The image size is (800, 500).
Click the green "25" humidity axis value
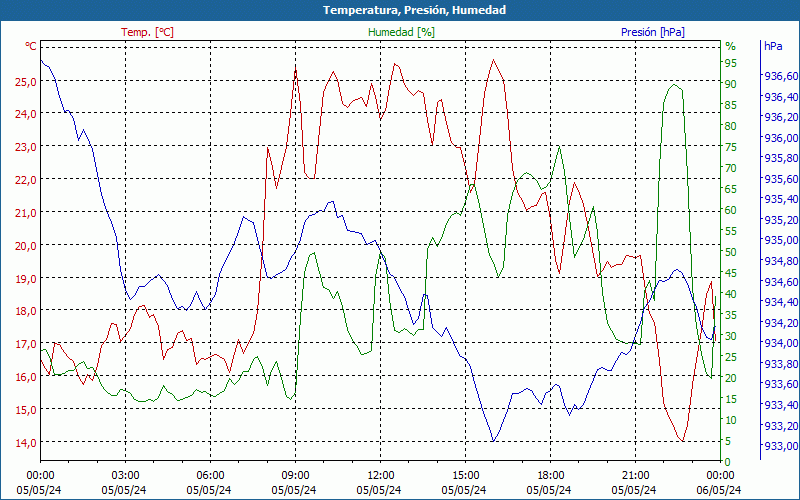(731, 357)
